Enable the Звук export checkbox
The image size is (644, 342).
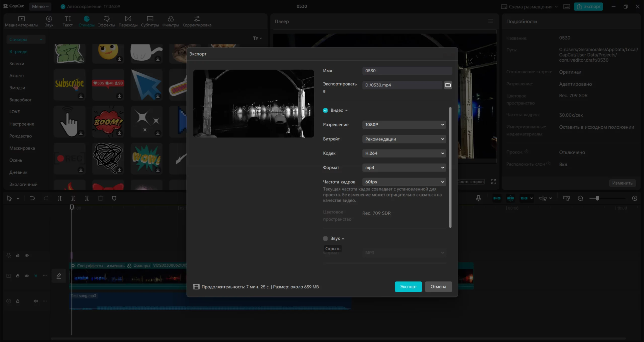325,238
